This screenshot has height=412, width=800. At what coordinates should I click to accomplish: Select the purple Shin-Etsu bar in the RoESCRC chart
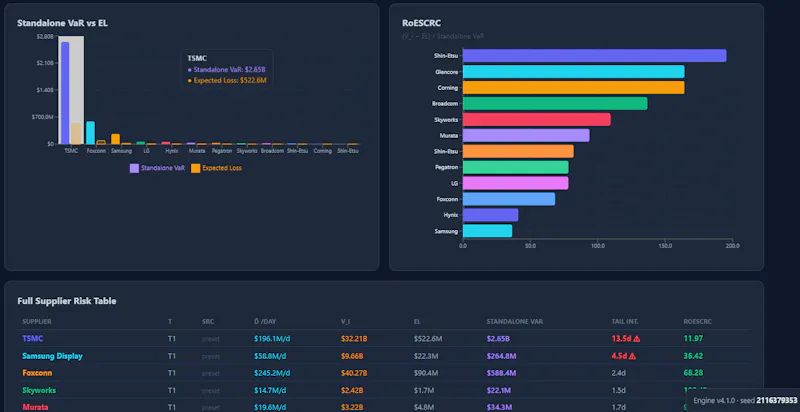(594, 56)
